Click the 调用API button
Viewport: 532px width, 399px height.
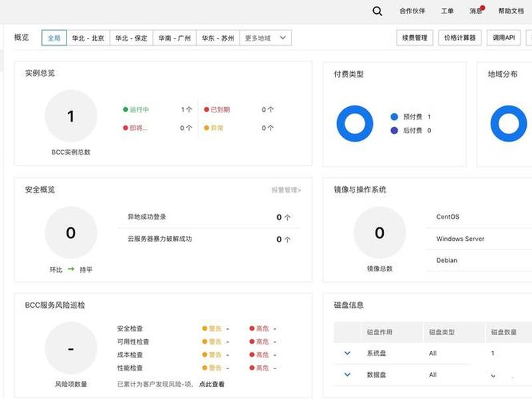click(504, 38)
